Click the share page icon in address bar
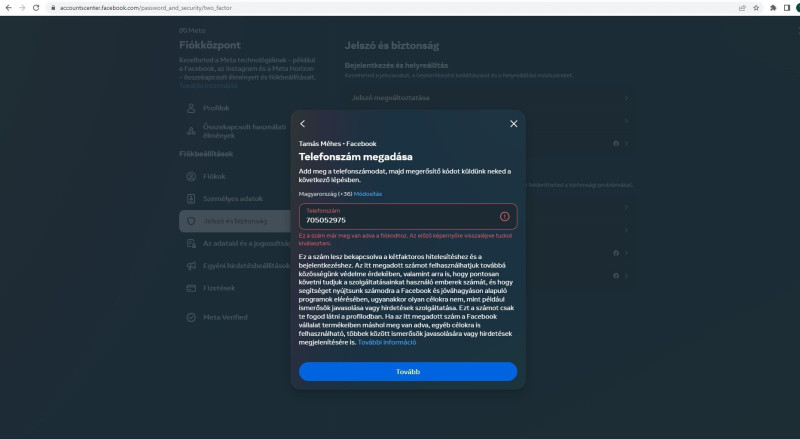800x439 pixels. tap(742, 8)
